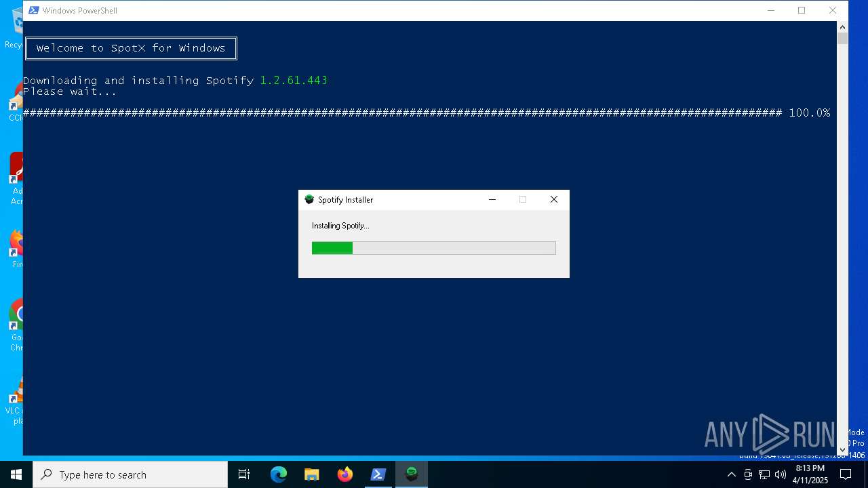The height and width of the screenshot is (488, 868).
Task: Open Task View in the taskbar
Action: [x=244, y=474]
